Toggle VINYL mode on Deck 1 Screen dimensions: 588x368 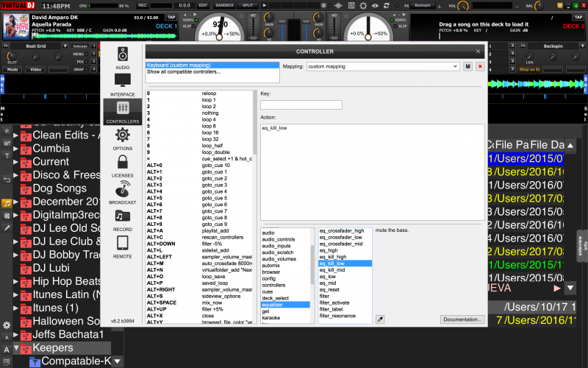pyautogui.click(x=191, y=20)
